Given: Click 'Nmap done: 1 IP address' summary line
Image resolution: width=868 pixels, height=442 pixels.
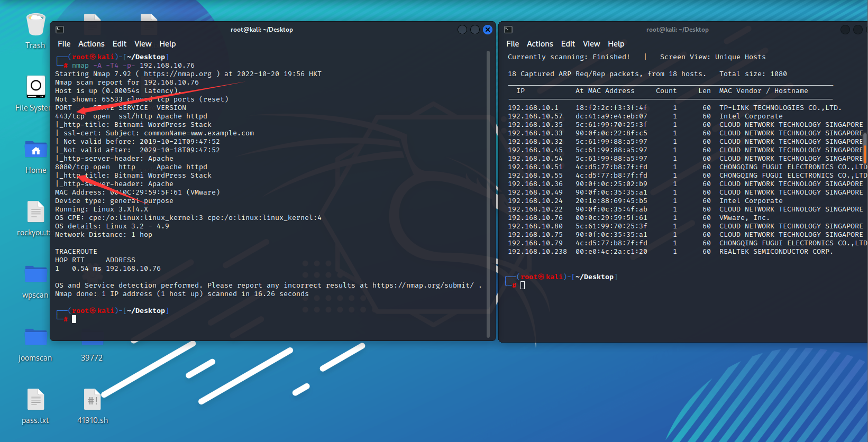Looking at the screenshot, I should click(182, 294).
